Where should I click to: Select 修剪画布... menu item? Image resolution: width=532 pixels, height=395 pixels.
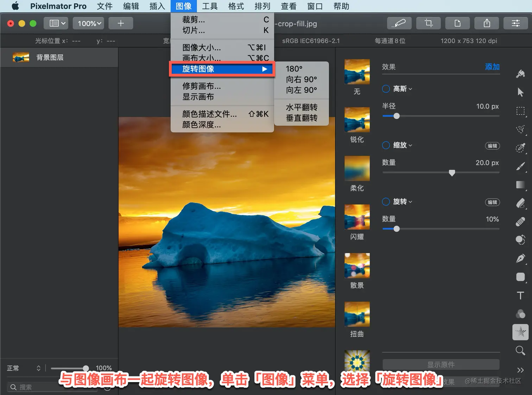(x=222, y=86)
